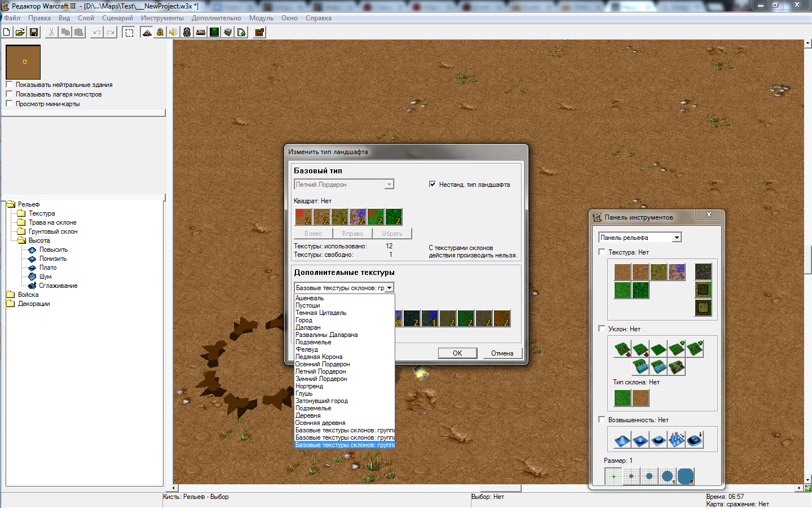
Task: Select the lower-two-levels cliff tool
Action: [x=623, y=349]
